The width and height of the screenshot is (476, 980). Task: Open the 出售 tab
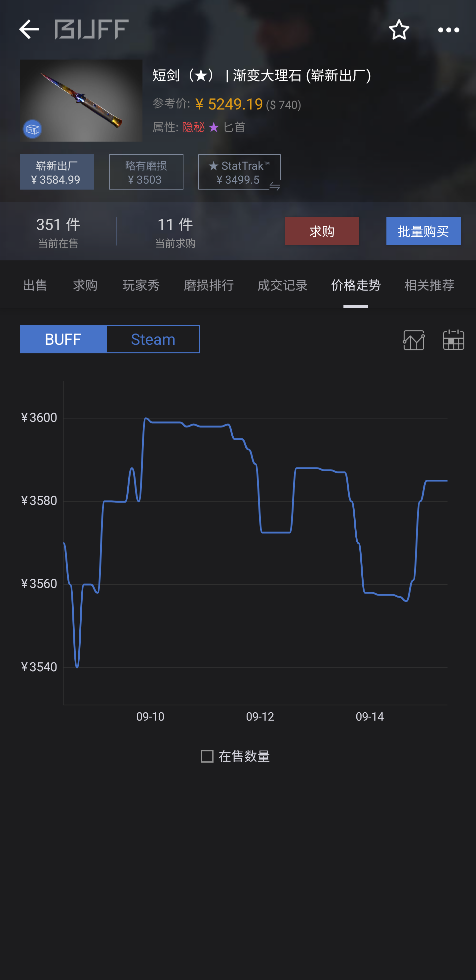coord(35,285)
